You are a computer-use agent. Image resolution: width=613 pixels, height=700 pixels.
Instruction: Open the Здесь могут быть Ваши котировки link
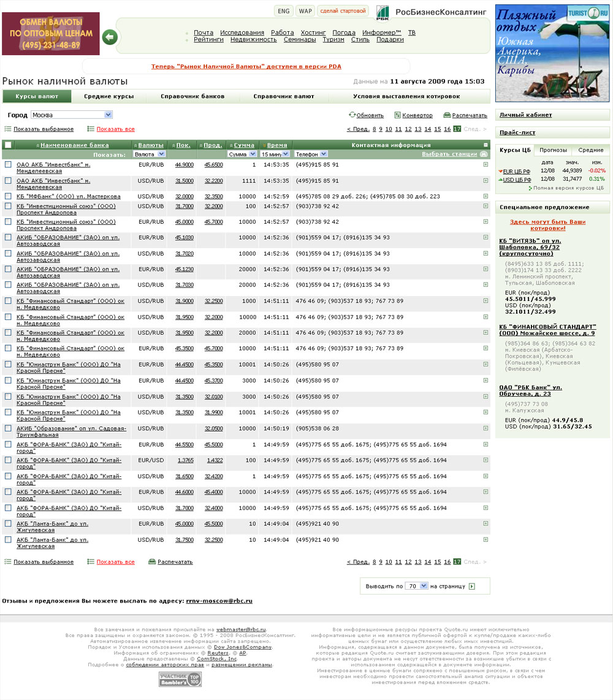547,225
